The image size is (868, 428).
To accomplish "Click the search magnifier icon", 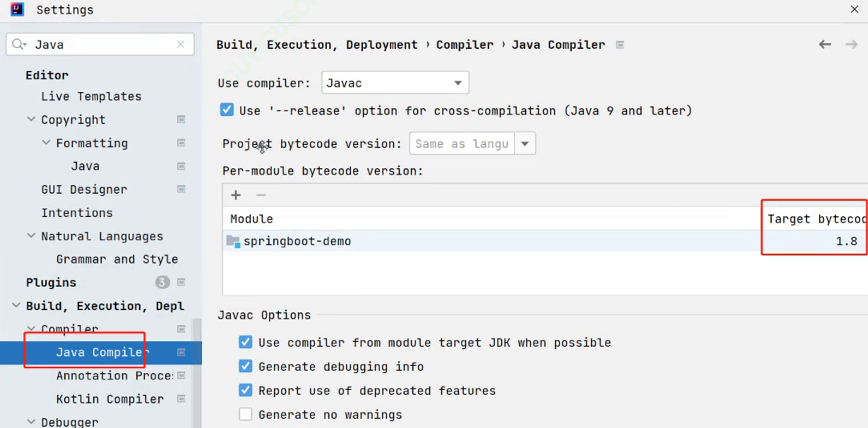I will tap(19, 44).
